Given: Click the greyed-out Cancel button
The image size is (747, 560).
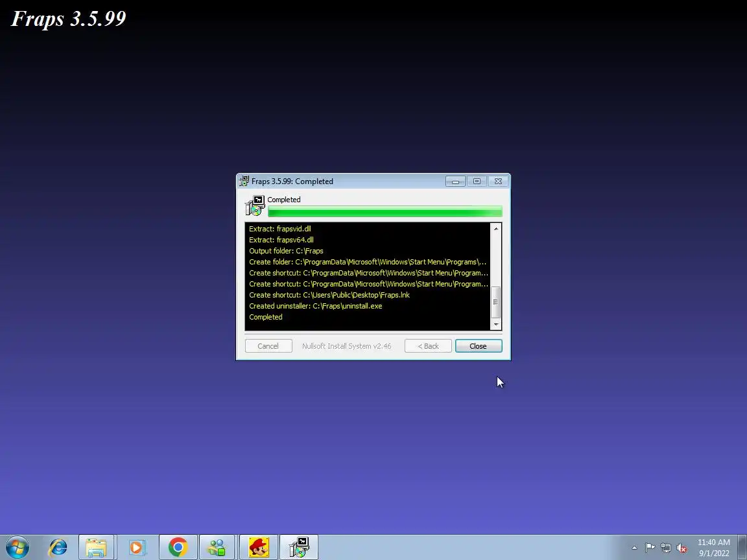Looking at the screenshot, I should (x=268, y=346).
